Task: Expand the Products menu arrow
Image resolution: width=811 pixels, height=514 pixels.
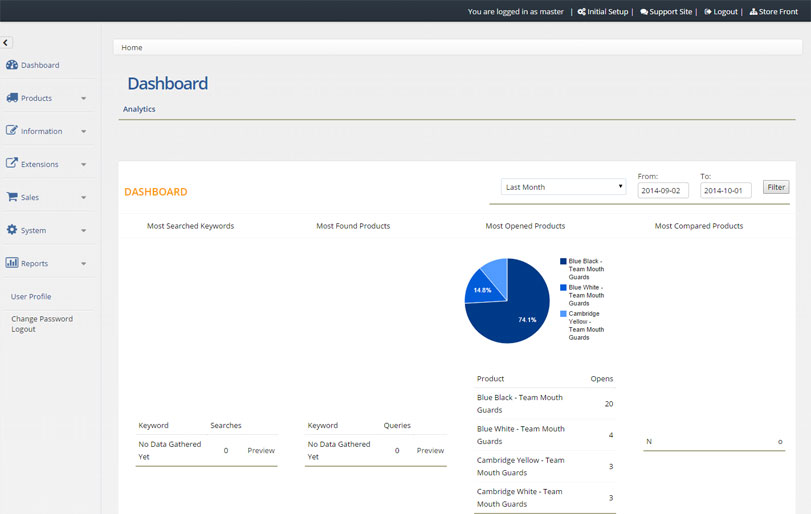Action: (83, 98)
